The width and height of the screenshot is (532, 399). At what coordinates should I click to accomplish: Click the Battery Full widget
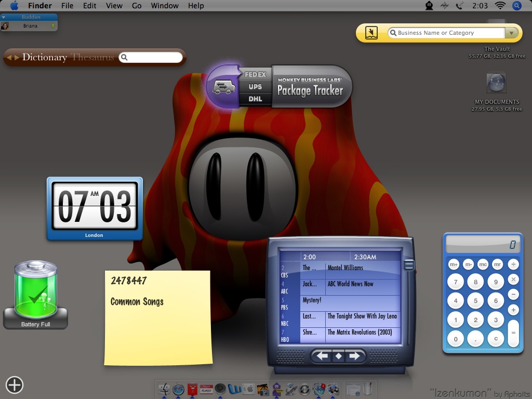[x=36, y=295]
